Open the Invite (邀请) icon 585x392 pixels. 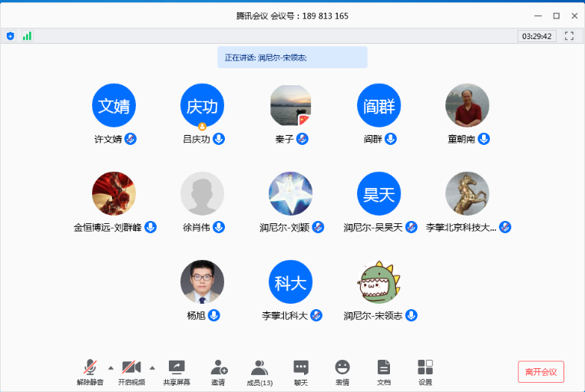pos(219,367)
